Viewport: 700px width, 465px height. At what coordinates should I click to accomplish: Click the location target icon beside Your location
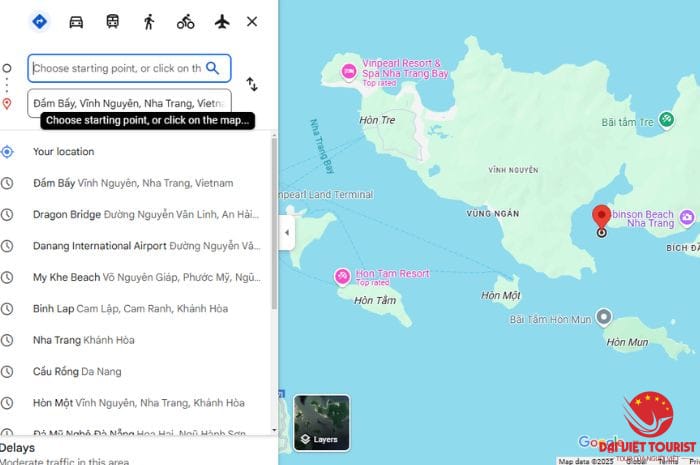[x=7, y=152]
